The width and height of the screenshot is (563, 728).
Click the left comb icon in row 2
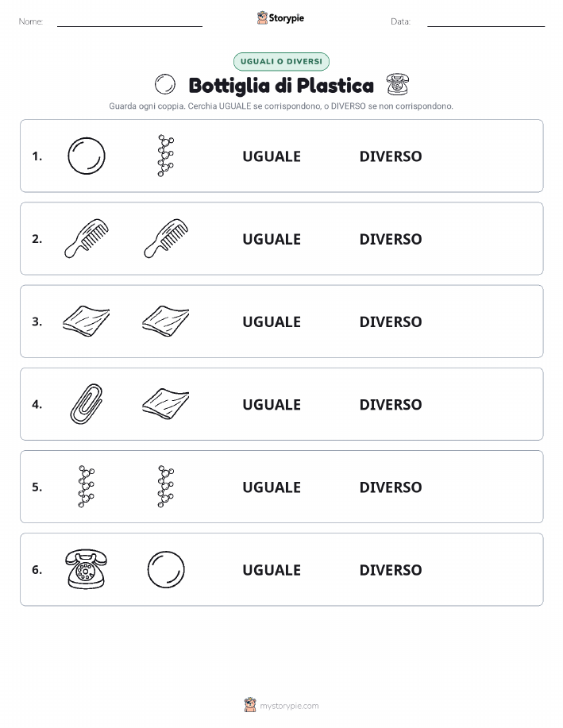coord(87,239)
